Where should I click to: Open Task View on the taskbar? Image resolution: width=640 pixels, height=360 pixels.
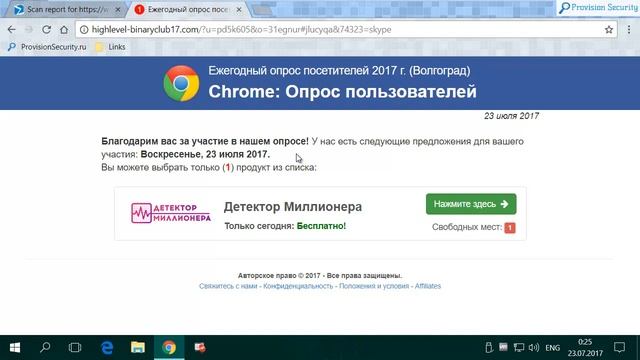75,347
